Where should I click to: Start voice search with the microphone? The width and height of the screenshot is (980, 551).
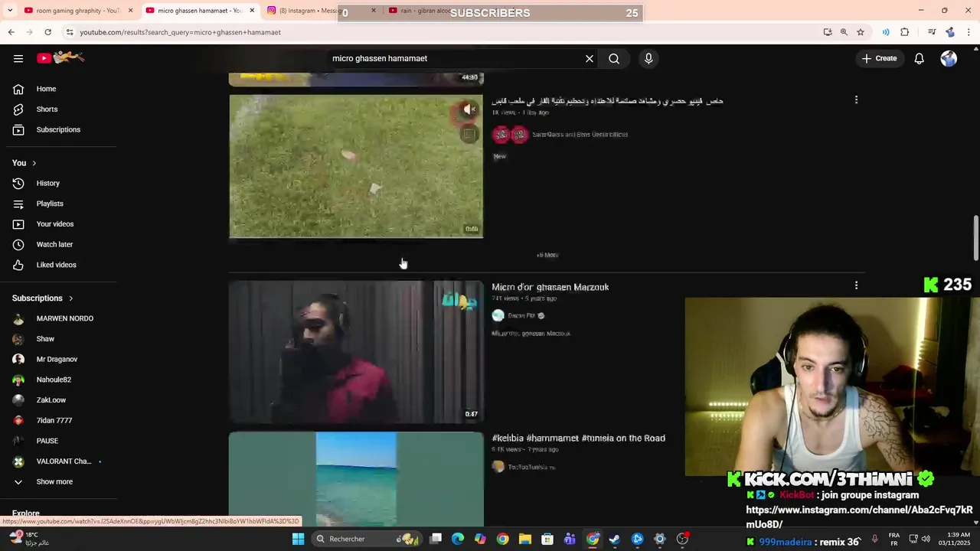648,58
